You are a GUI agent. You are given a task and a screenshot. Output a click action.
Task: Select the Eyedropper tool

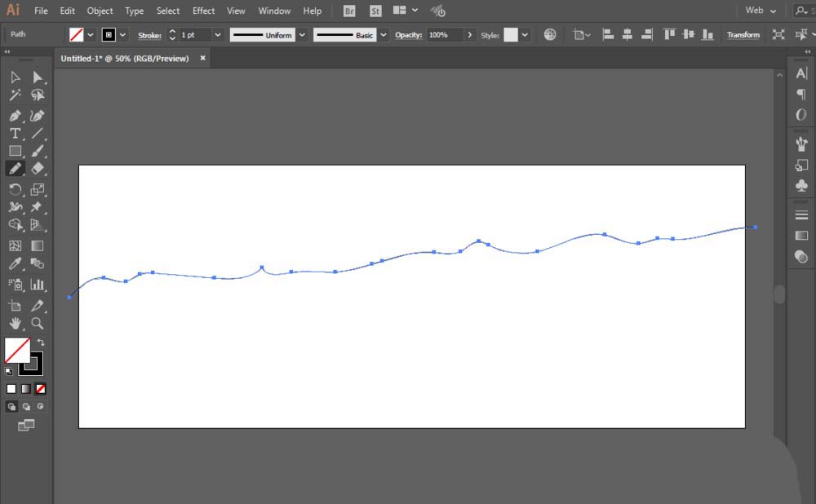15,263
